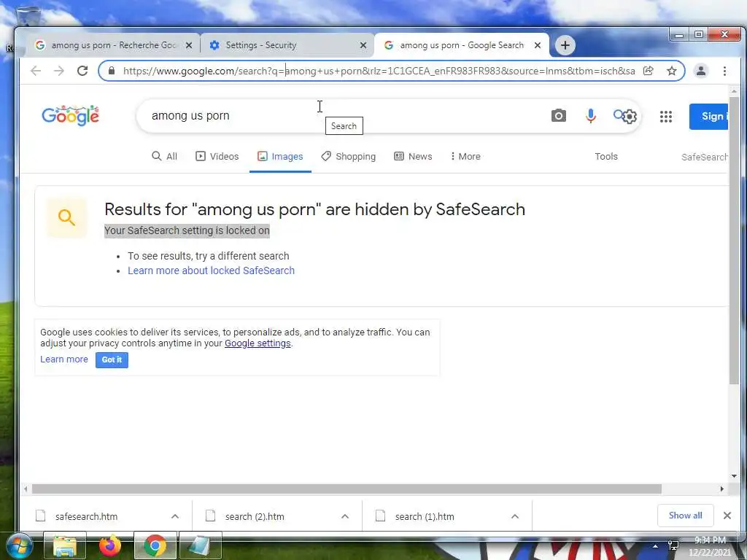
Task: Open quick settings gear icon
Action: (630, 117)
